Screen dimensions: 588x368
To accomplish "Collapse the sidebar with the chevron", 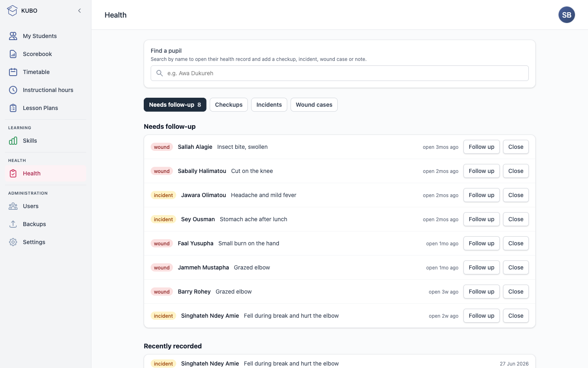I will tap(80, 11).
